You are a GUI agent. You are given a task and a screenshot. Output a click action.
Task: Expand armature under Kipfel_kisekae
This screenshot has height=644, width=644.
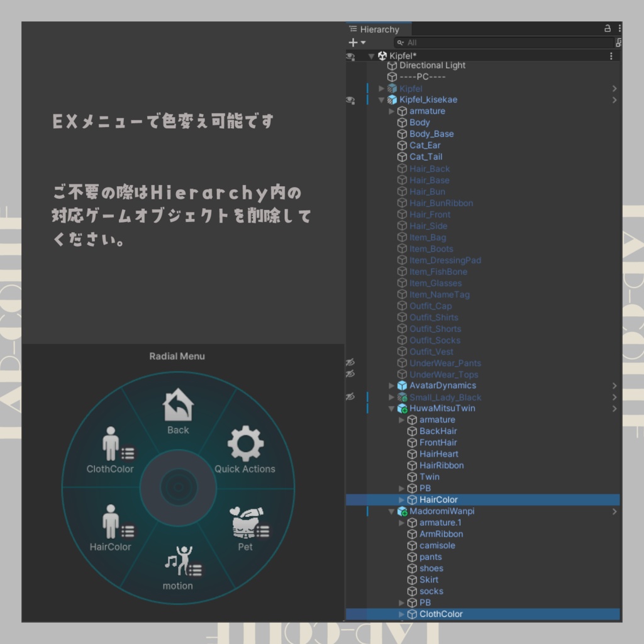point(391,111)
